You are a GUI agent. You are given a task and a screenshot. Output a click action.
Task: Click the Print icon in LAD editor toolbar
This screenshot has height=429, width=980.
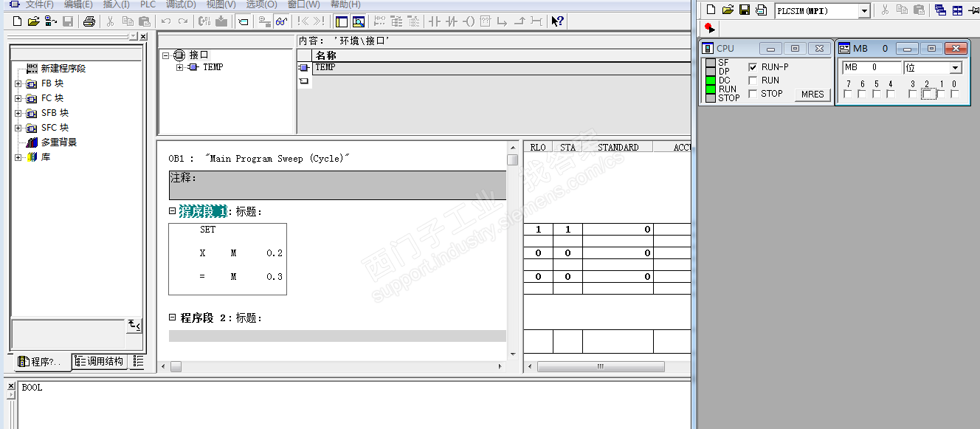click(89, 21)
